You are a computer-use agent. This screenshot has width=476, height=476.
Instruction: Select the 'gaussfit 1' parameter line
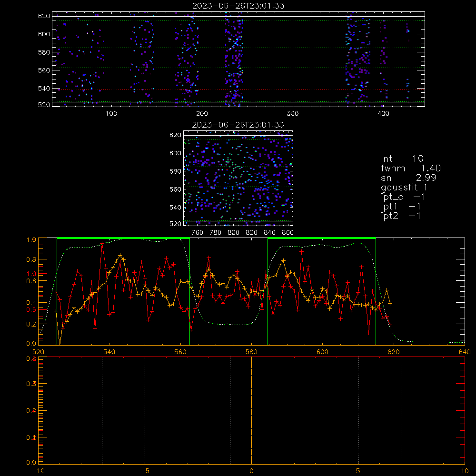(404, 187)
